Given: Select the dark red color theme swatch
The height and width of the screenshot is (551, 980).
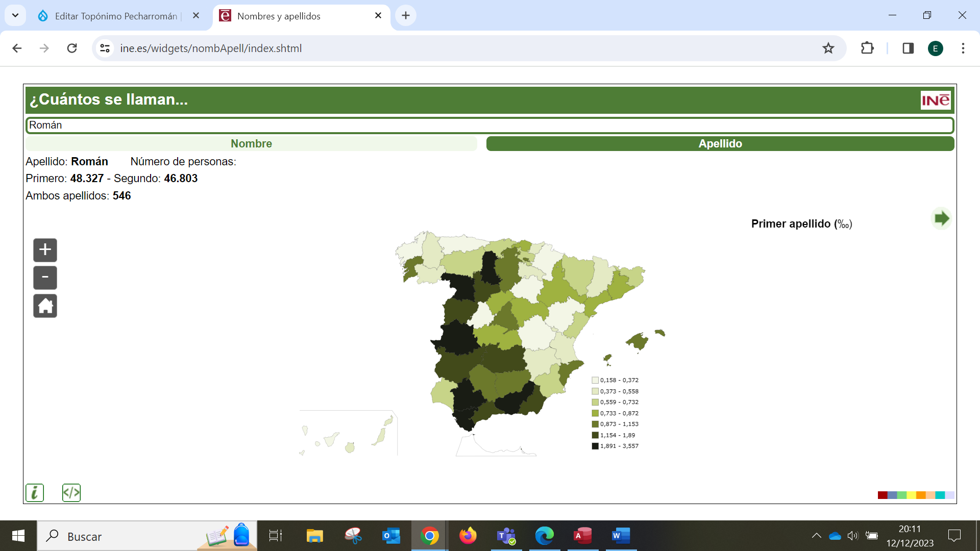Looking at the screenshot, I should pos(883,495).
